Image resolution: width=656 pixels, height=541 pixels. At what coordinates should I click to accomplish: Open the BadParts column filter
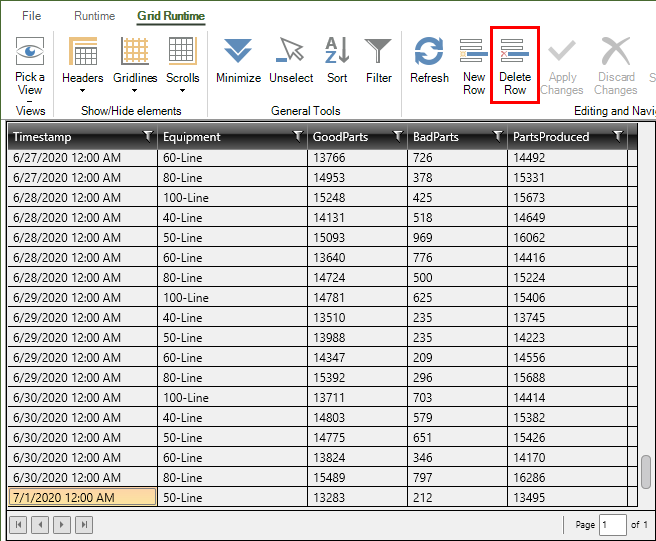[x=498, y=136]
